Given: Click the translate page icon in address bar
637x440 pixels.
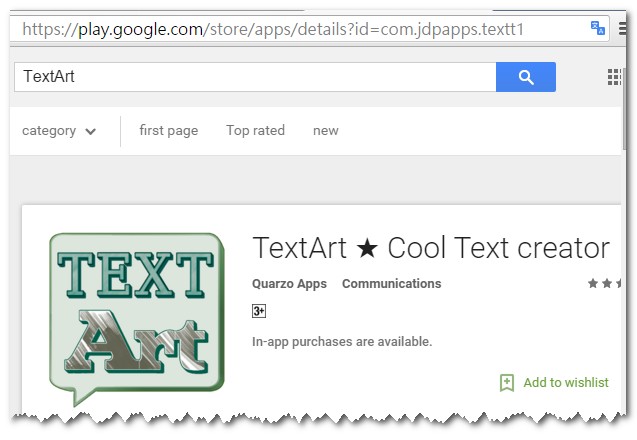Looking at the screenshot, I should (598, 29).
